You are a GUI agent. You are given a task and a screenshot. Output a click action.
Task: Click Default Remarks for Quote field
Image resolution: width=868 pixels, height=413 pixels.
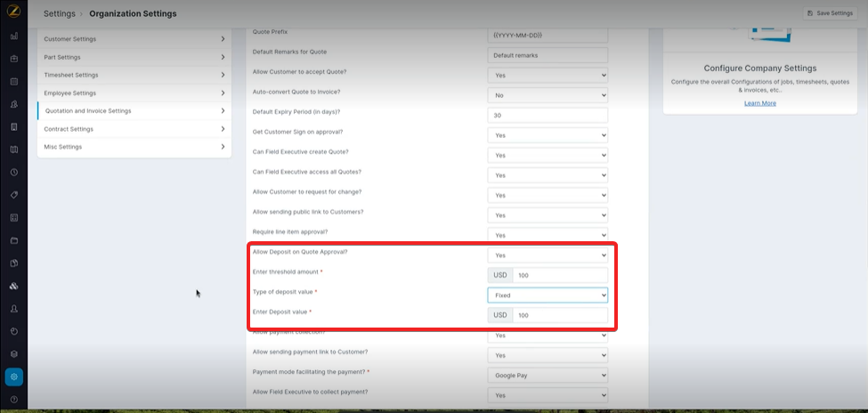point(548,55)
